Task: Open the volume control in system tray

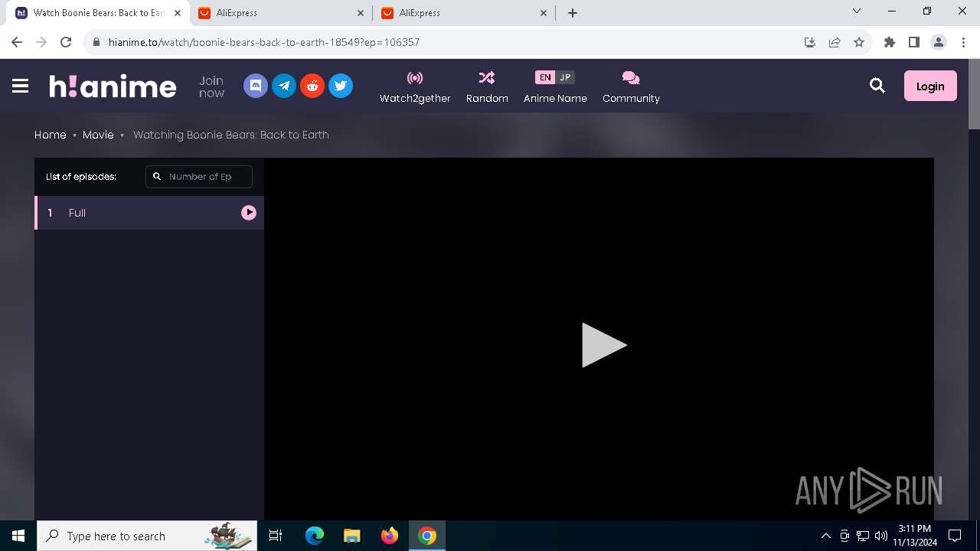Action: [881, 536]
